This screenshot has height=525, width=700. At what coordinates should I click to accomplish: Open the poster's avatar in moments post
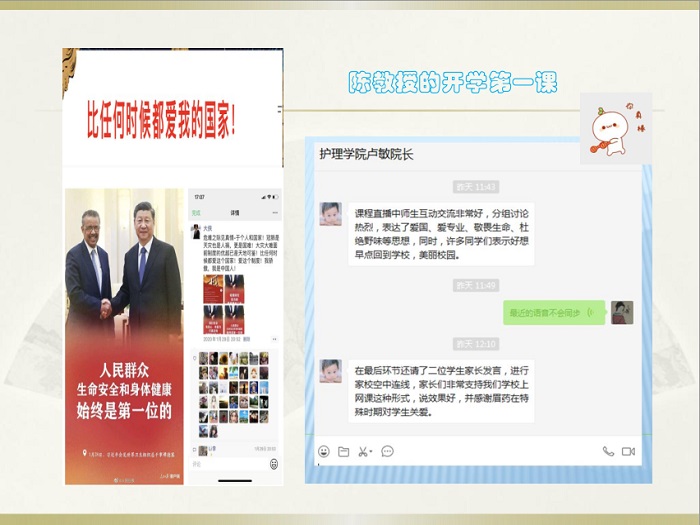pos(196,232)
